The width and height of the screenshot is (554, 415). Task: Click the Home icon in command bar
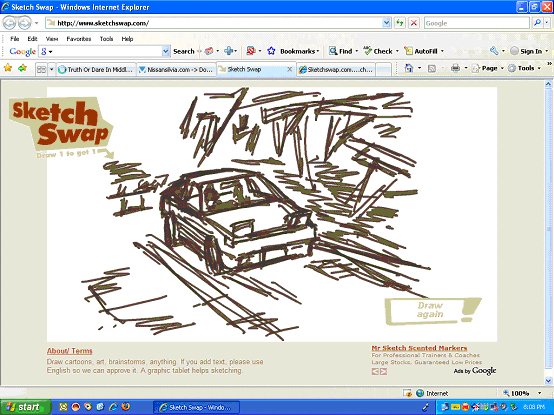409,68
